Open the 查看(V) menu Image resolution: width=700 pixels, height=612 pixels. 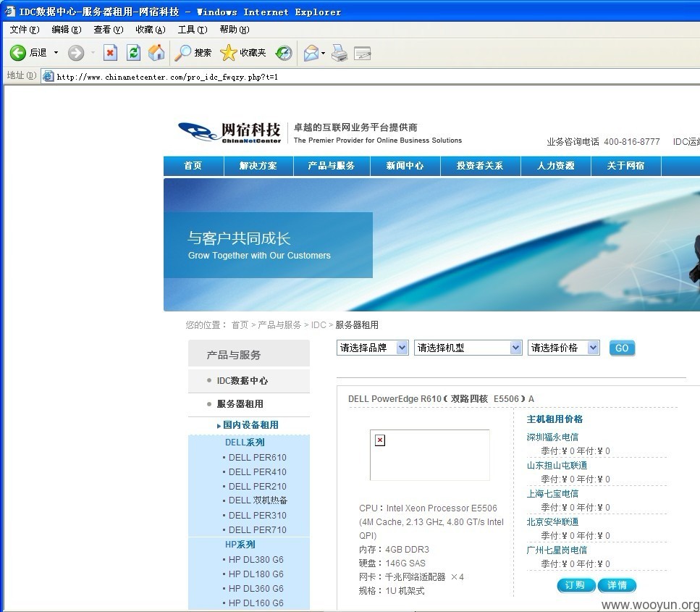(x=109, y=30)
